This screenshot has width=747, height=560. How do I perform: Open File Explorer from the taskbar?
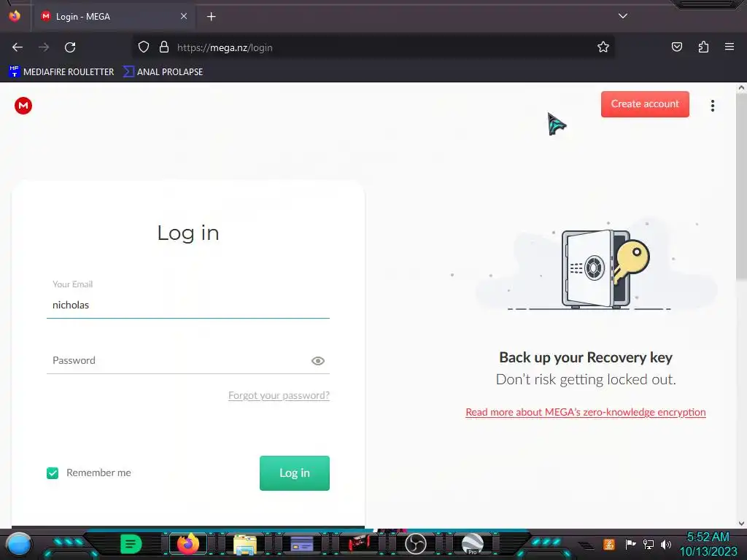(245, 544)
